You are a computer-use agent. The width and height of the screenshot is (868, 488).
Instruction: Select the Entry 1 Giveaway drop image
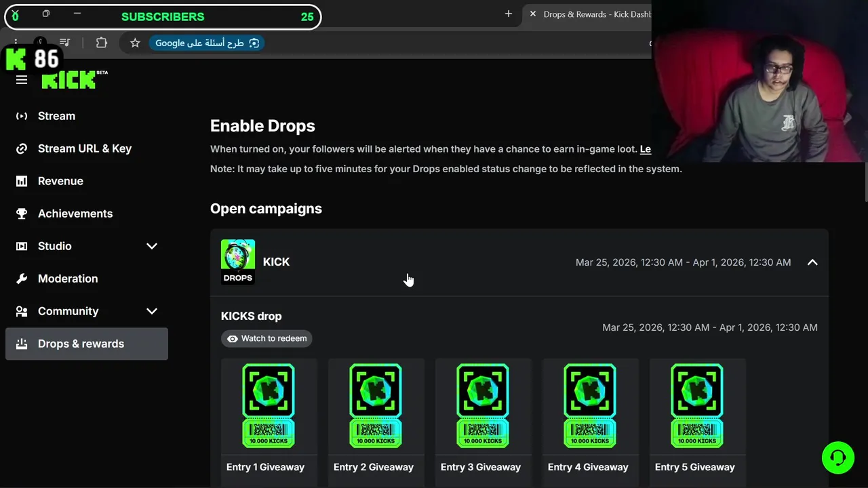[x=269, y=405]
